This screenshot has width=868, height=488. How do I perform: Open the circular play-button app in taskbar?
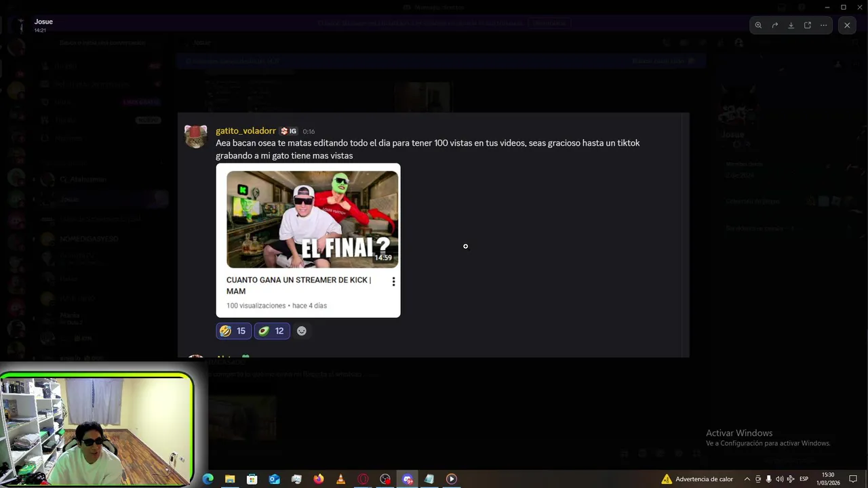[x=452, y=479]
